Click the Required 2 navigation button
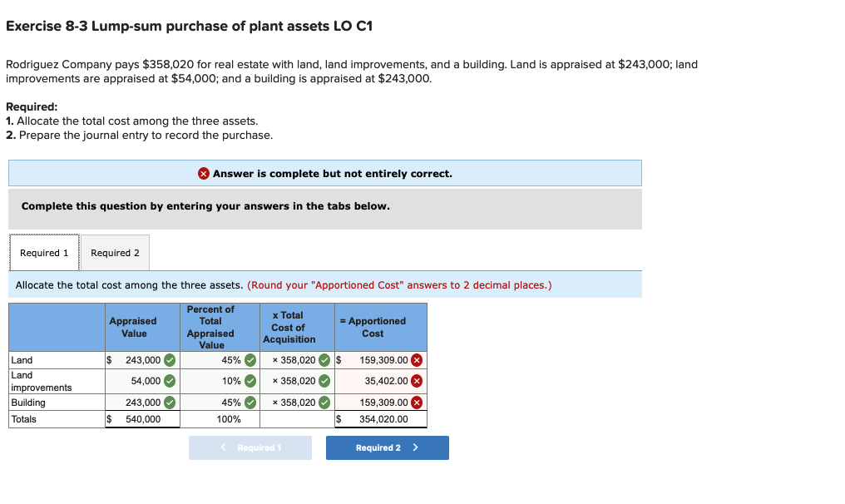845x504 pixels. coord(387,447)
